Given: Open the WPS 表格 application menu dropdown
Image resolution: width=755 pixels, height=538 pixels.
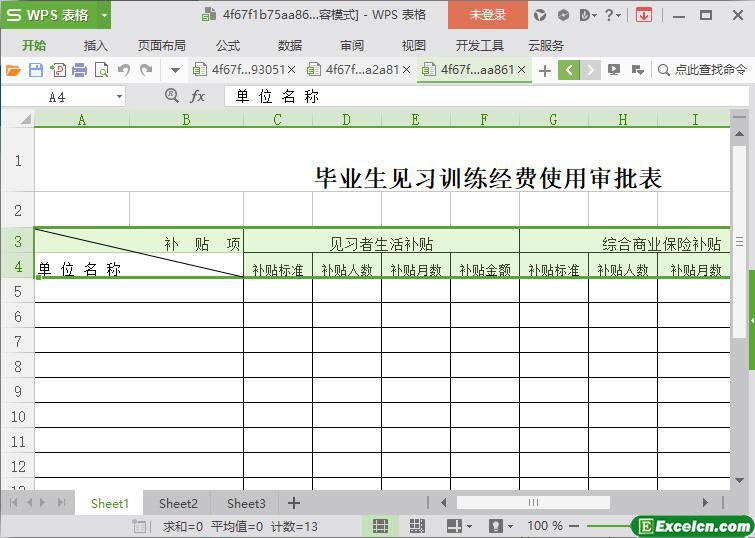Looking at the screenshot, I should point(104,15).
